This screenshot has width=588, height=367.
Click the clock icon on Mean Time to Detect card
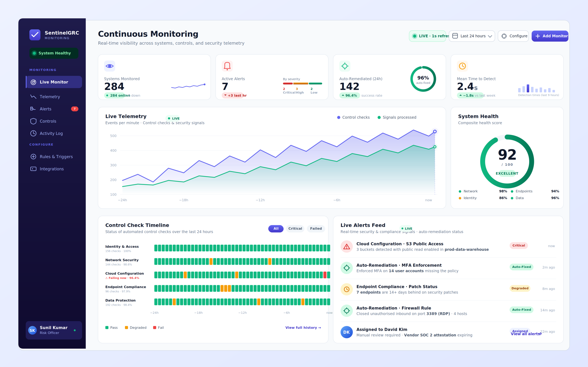[462, 66]
